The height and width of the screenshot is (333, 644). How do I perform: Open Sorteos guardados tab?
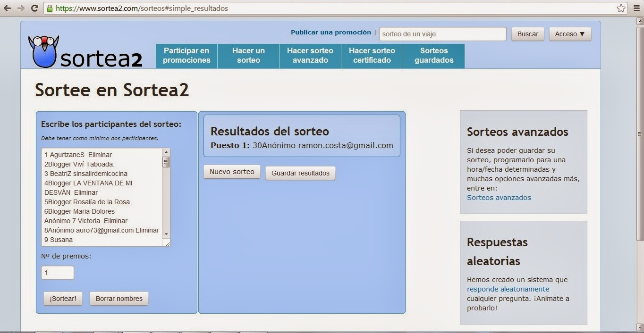[434, 56]
